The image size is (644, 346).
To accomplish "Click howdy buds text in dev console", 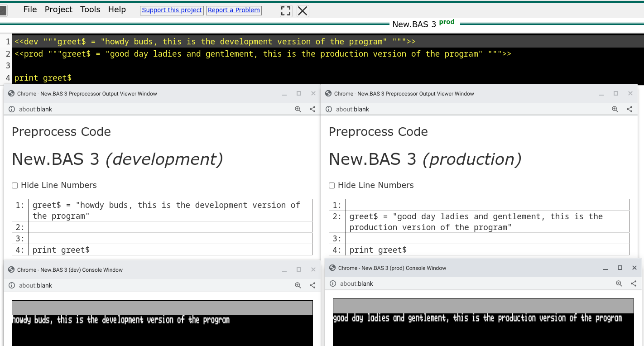I will (x=121, y=320).
